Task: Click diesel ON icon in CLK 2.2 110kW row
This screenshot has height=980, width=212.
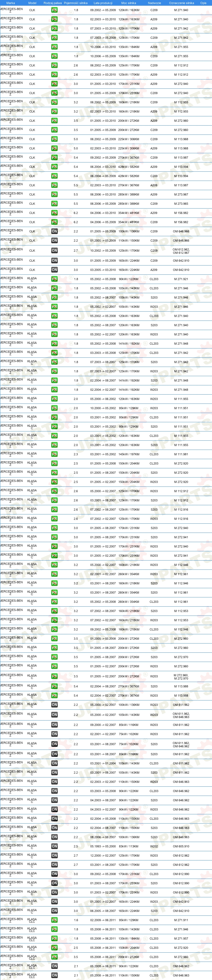Action: tap(54, 241)
